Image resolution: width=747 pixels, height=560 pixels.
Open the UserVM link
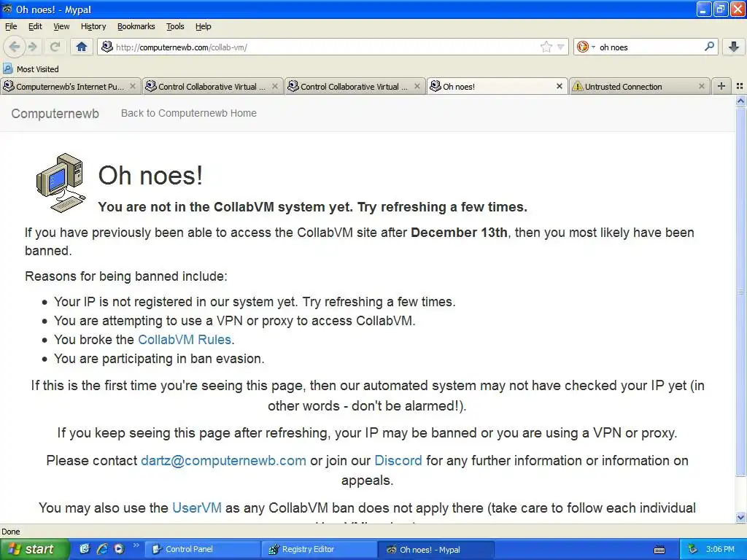click(x=197, y=507)
